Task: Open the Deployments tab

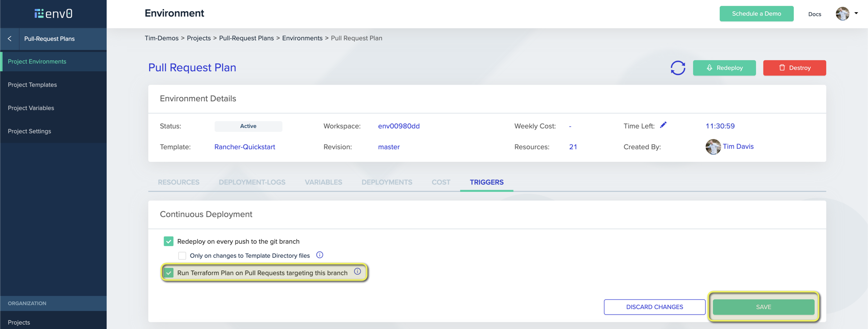Action: point(387,182)
